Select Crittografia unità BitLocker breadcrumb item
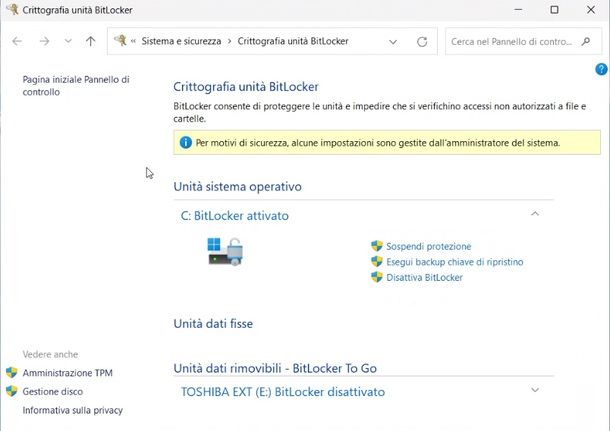The image size is (610, 431). click(296, 42)
